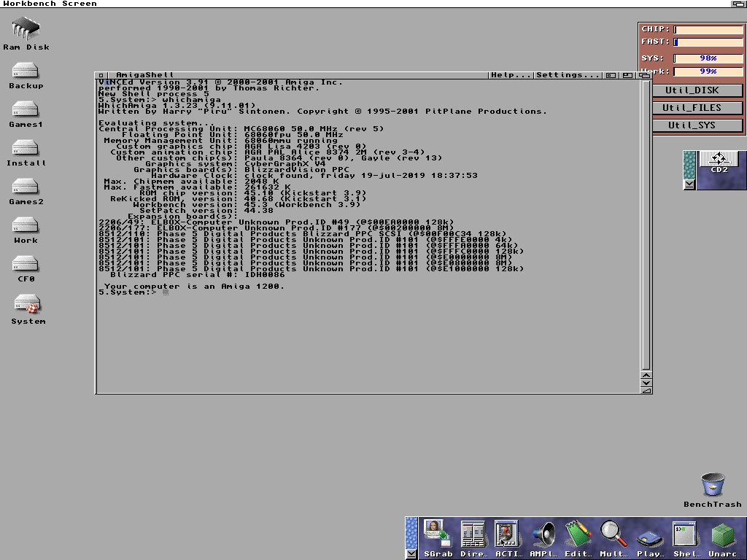This screenshot has width=747, height=560.
Task: Launch the Dire... dock icon
Action: point(473,538)
